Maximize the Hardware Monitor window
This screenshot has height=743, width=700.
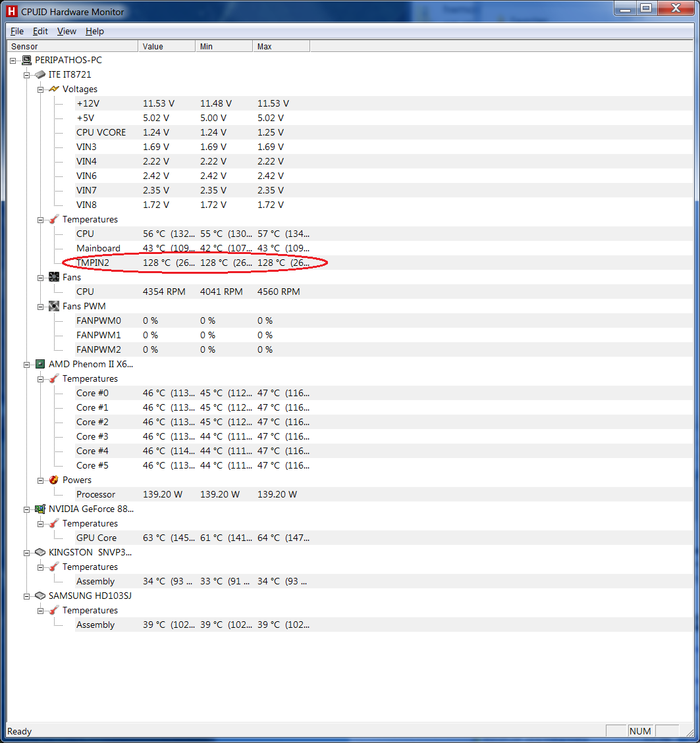coord(646,9)
